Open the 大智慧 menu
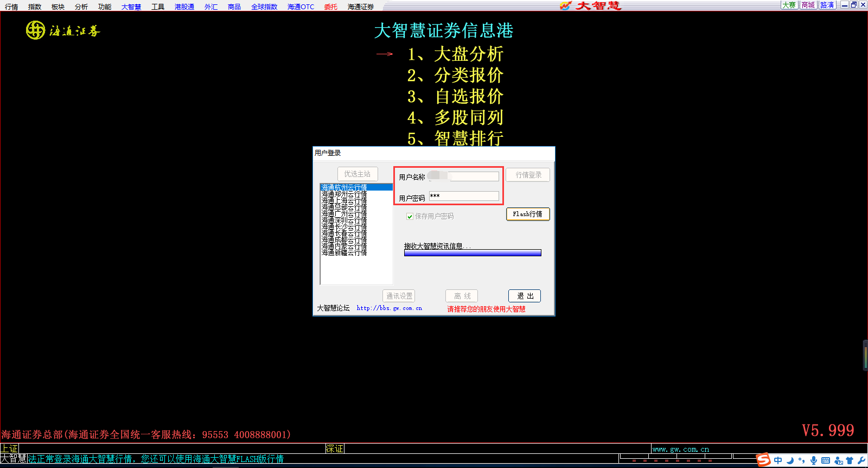Viewport: 868px width, 468px height. [131, 7]
